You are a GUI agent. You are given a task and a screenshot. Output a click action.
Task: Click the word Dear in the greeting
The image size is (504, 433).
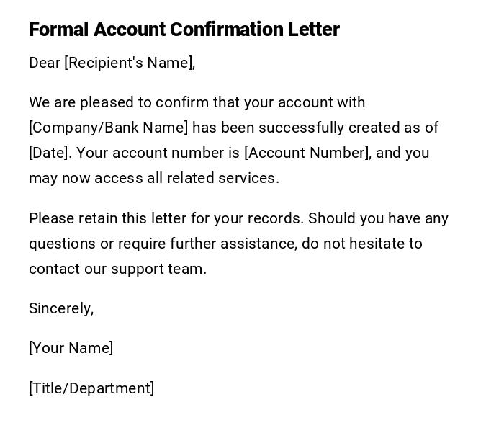45,63
